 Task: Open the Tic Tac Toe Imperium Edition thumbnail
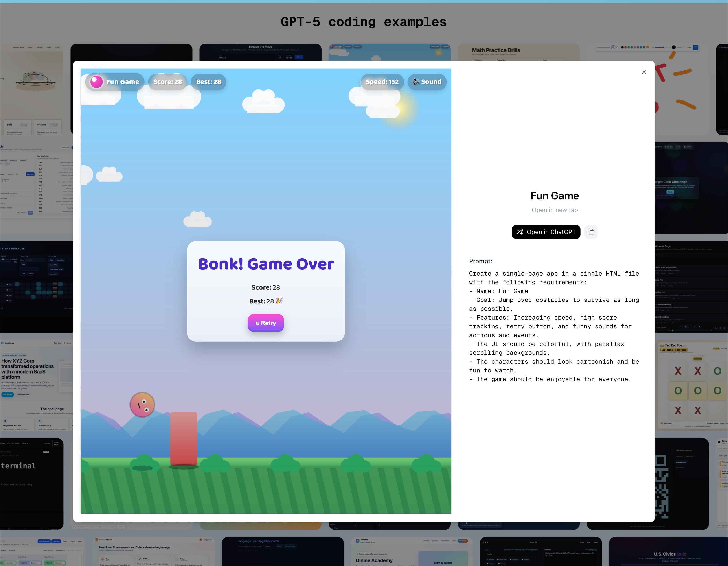tap(692, 384)
